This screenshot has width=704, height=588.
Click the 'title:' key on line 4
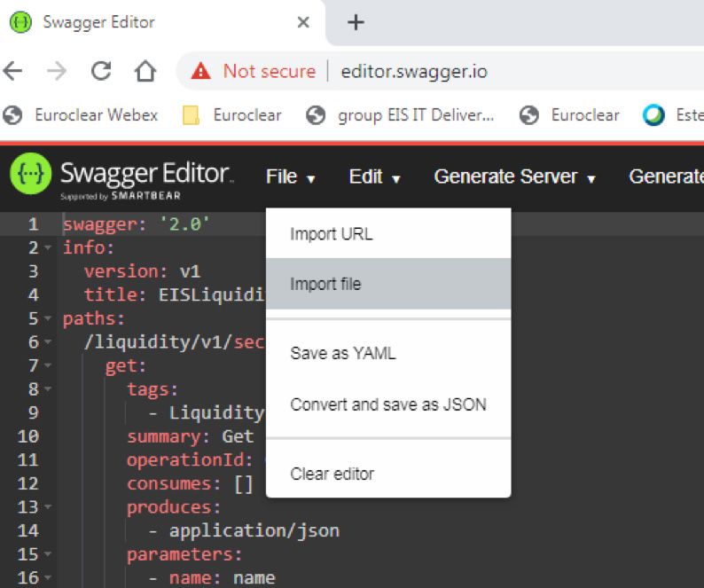tap(115, 295)
